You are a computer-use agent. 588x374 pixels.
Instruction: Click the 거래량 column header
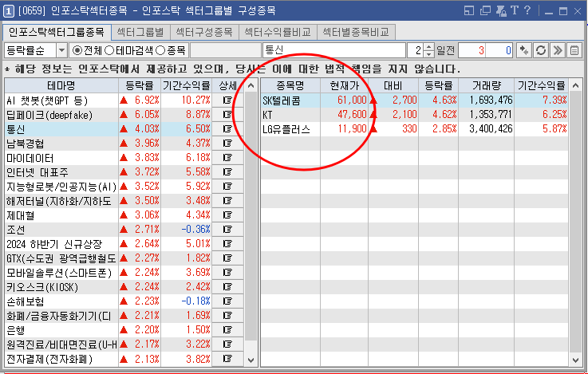click(487, 86)
